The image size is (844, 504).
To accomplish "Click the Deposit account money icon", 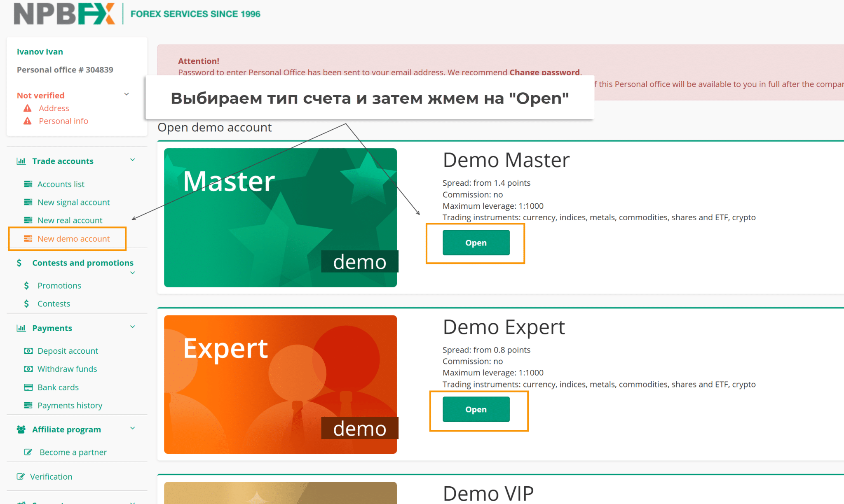I will coord(28,351).
